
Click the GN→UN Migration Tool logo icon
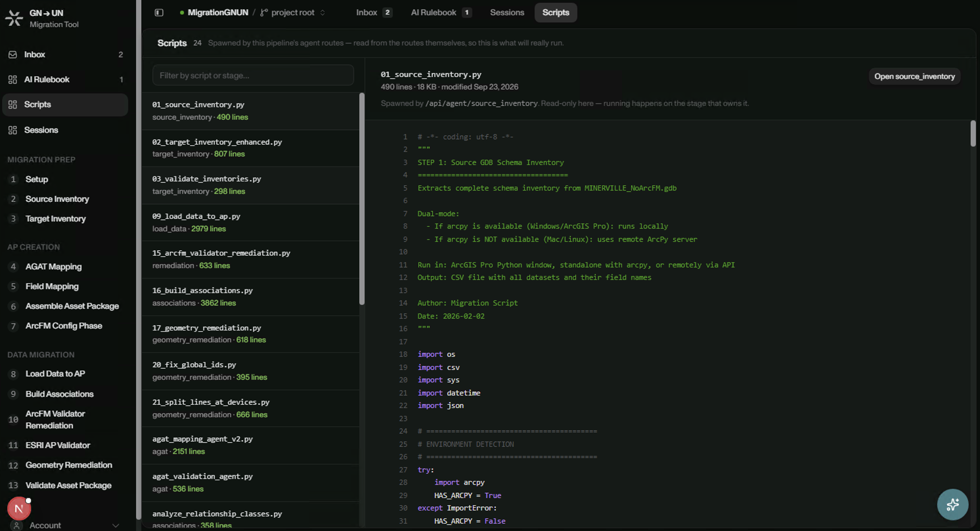[x=14, y=18]
